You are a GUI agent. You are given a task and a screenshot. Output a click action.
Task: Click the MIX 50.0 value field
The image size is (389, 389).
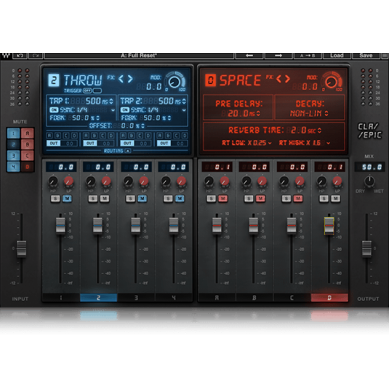point(369,167)
